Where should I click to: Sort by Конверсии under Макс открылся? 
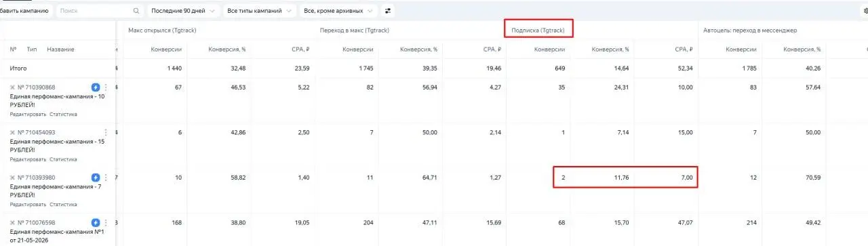coord(166,49)
